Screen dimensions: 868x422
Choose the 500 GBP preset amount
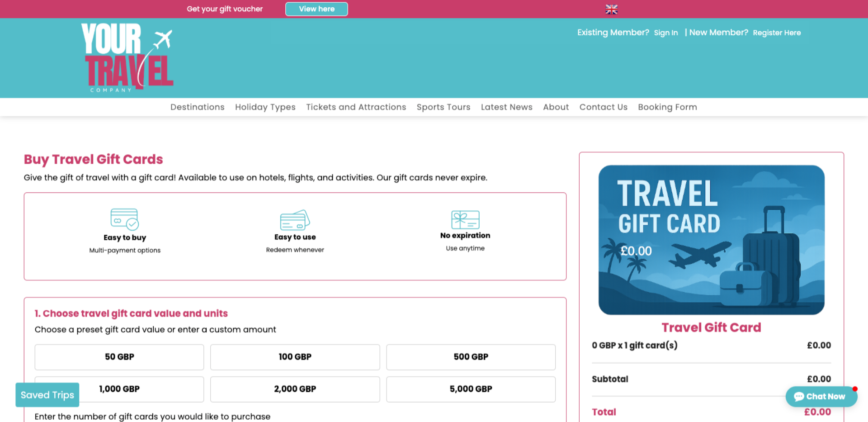tap(471, 357)
